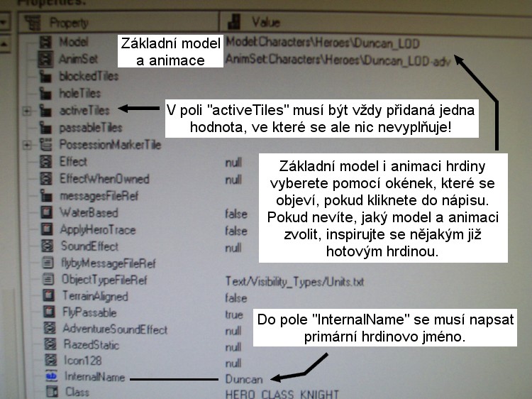
Task: Click the messagesFileRef folder icon
Action: click(x=46, y=195)
